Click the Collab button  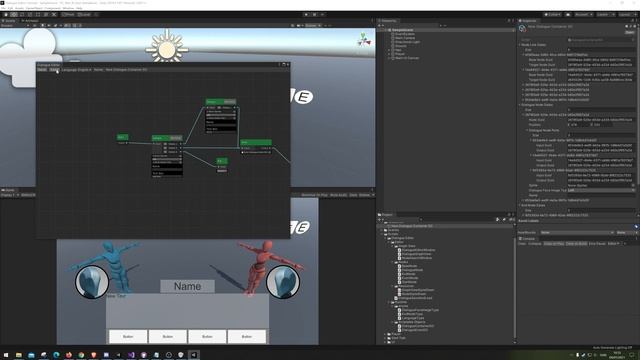[553, 14]
